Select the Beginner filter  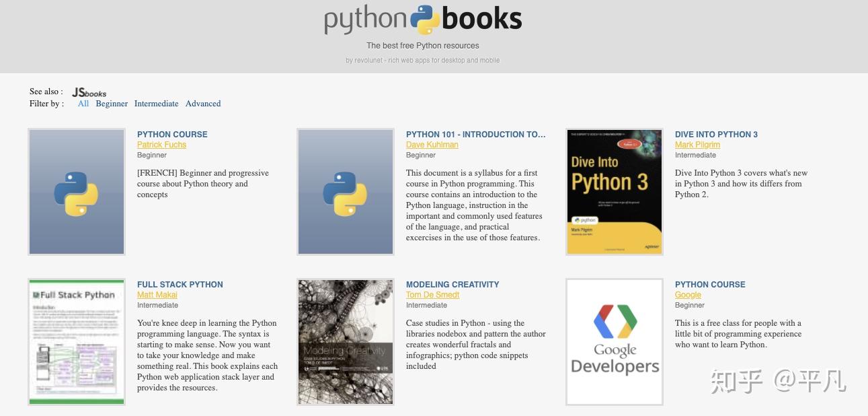tap(112, 104)
